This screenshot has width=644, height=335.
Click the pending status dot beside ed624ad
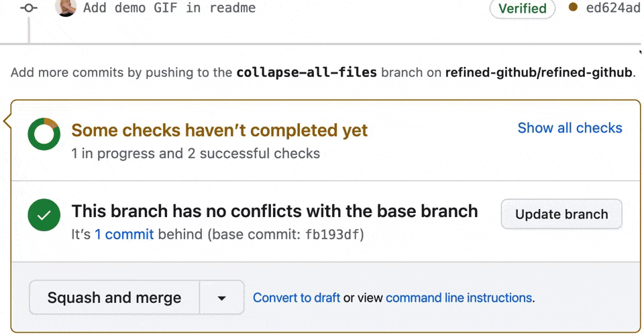(x=573, y=7)
